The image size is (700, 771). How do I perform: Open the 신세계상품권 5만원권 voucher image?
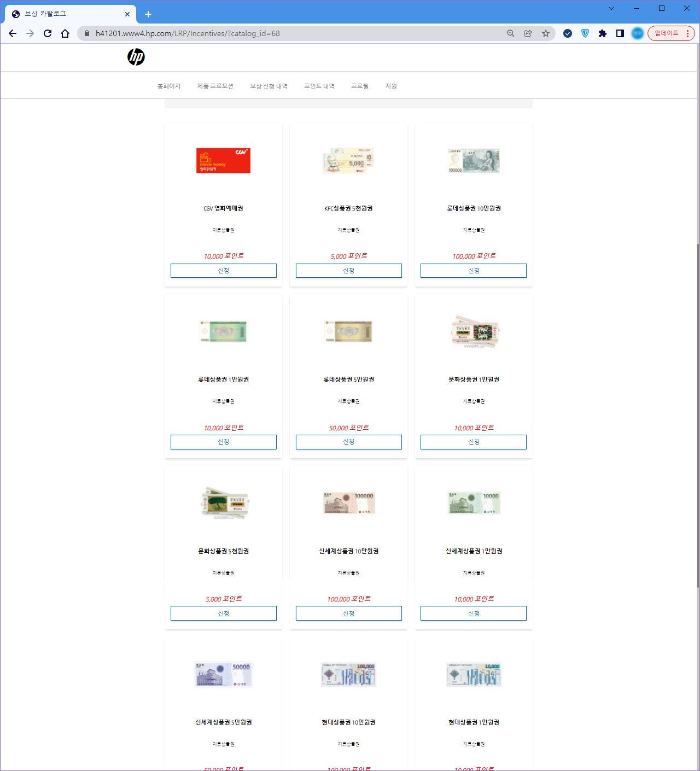click(x=224, y=674)
